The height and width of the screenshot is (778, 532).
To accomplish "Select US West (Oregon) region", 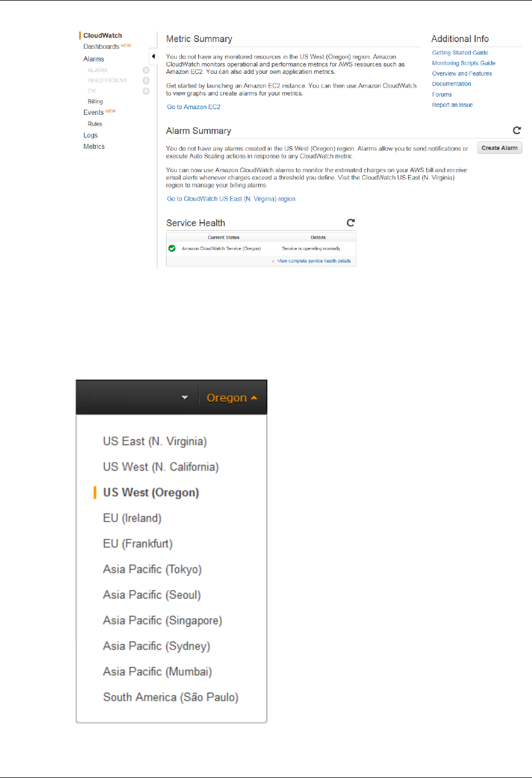I will pos(151,493).
